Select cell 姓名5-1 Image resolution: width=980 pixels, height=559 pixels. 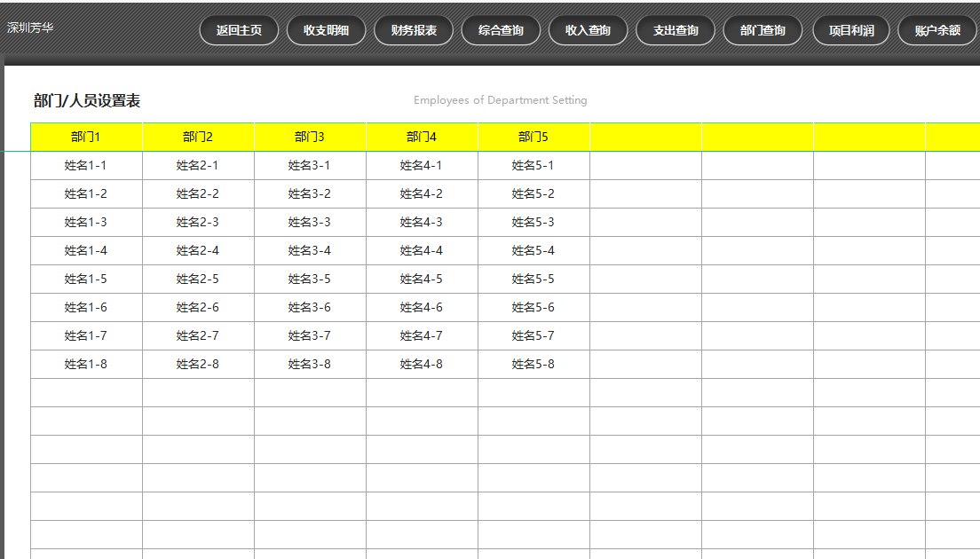coord(533,166)
